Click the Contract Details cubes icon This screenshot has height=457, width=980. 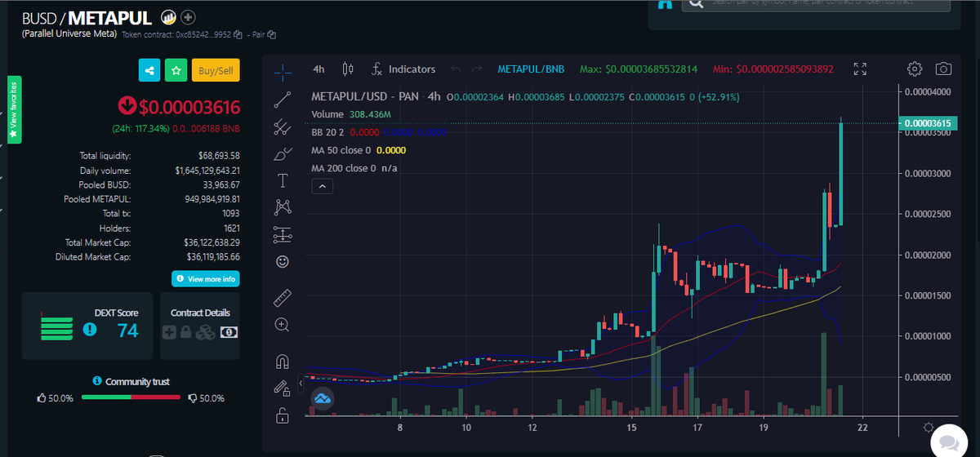click(206, 332)
